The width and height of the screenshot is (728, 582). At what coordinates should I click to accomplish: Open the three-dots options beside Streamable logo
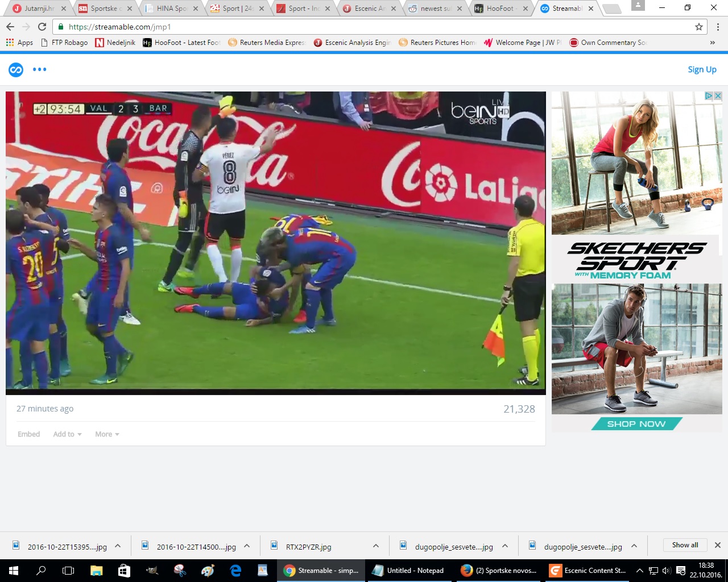(39, 69)
